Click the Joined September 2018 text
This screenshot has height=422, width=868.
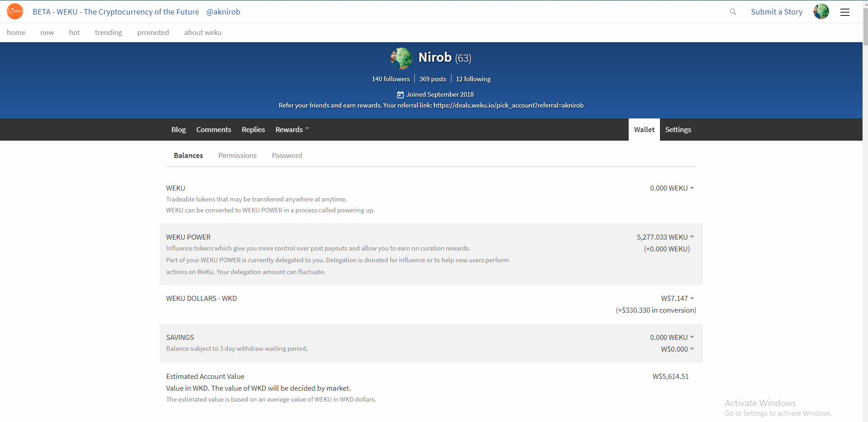(x=440, y=94)
